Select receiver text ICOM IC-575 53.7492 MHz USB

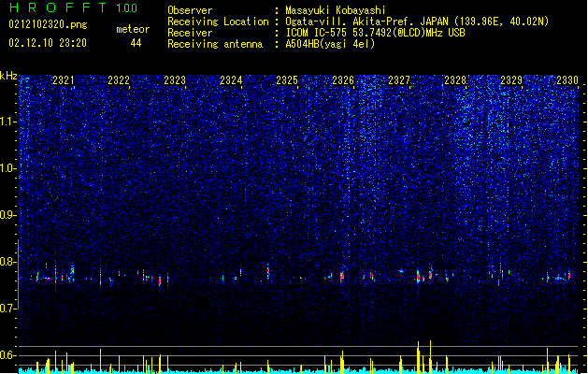click(x=376, y=33)
